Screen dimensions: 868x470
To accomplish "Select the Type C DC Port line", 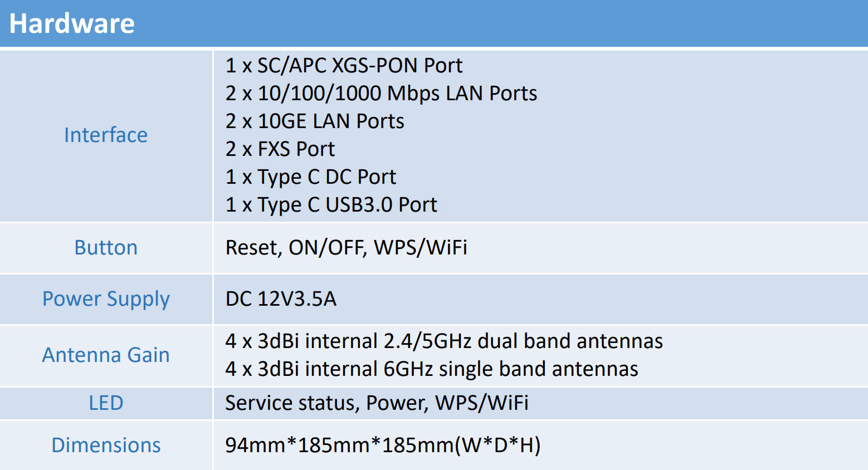I will point(310,177).
